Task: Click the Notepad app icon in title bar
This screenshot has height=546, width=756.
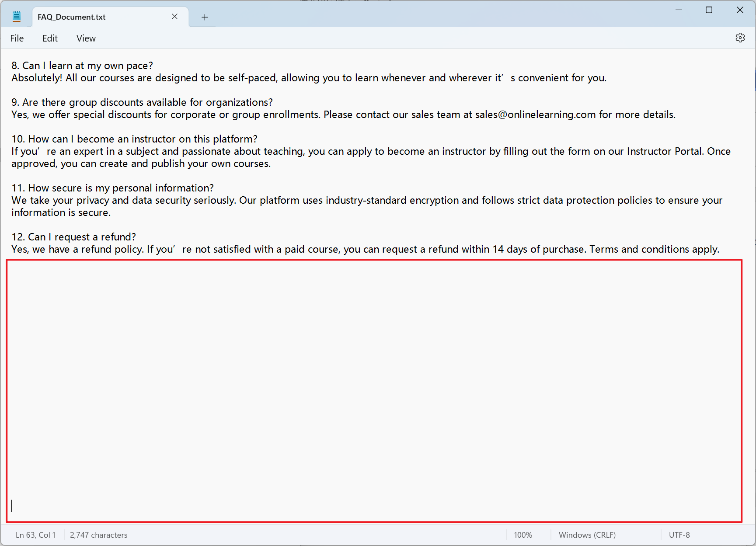Action: coord(17,17)
